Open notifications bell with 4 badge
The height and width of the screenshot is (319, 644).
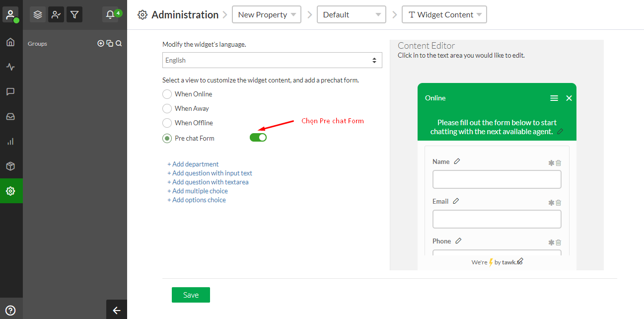click(x=112, y=15)
